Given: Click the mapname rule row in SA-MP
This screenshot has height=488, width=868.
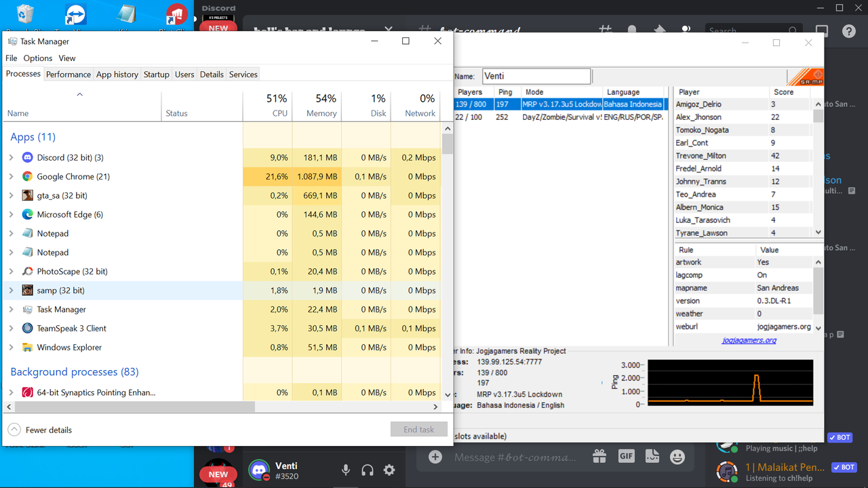Looking at the screenshot, I should pyautogui.click(x=744, y=288).
